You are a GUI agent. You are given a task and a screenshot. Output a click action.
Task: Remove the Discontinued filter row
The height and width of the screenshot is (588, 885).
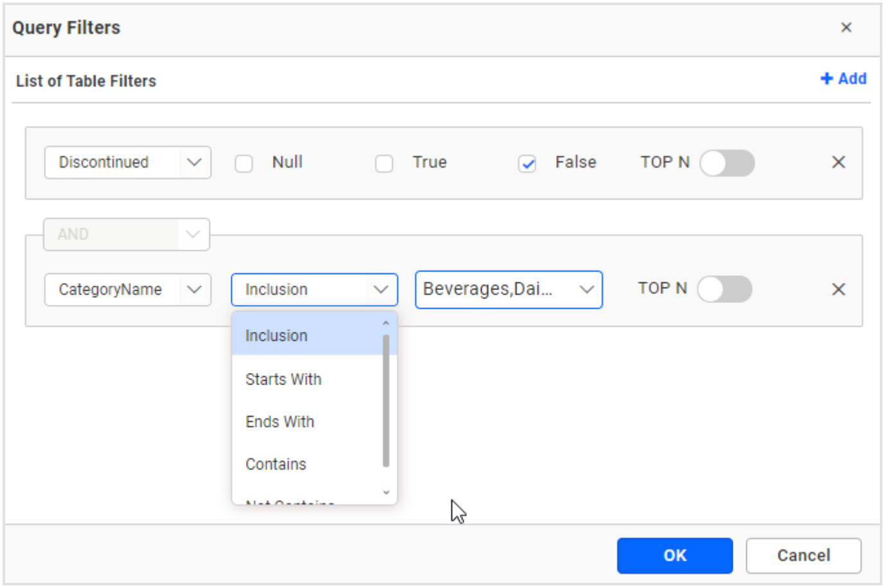pos(838,162)
